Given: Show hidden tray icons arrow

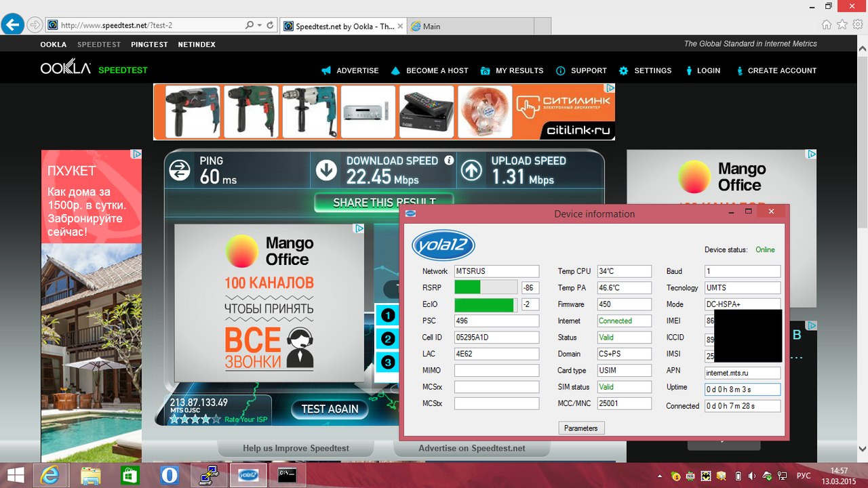Looking at the screenshot, I should (x=660, y=476).
